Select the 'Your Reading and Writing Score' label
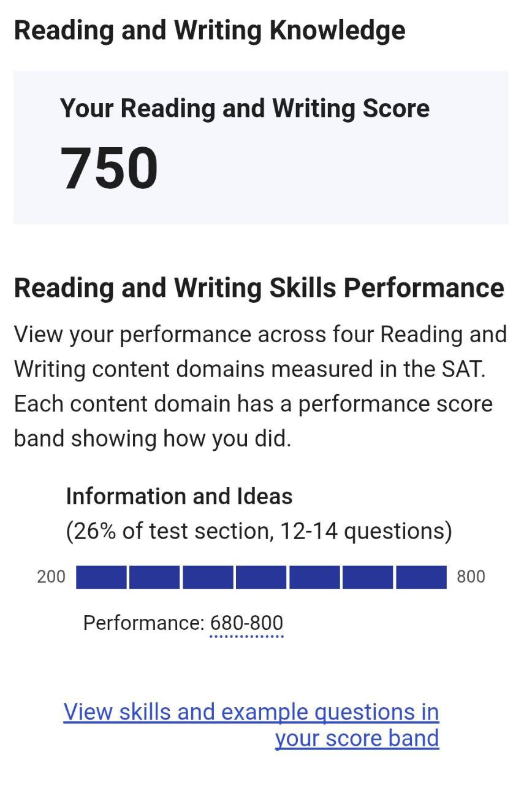The width and height of the screenshot is (532, 785). tap(245, 109)
